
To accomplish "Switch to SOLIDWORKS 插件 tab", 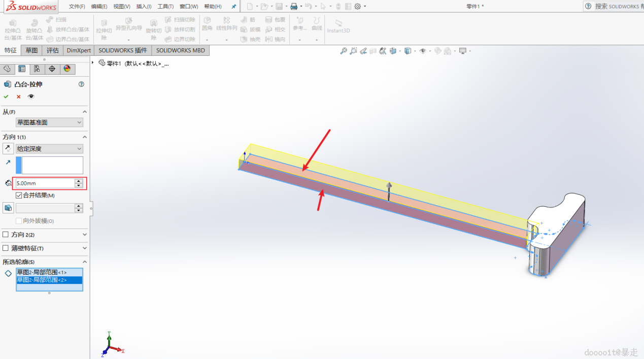I will pos(123,50).
